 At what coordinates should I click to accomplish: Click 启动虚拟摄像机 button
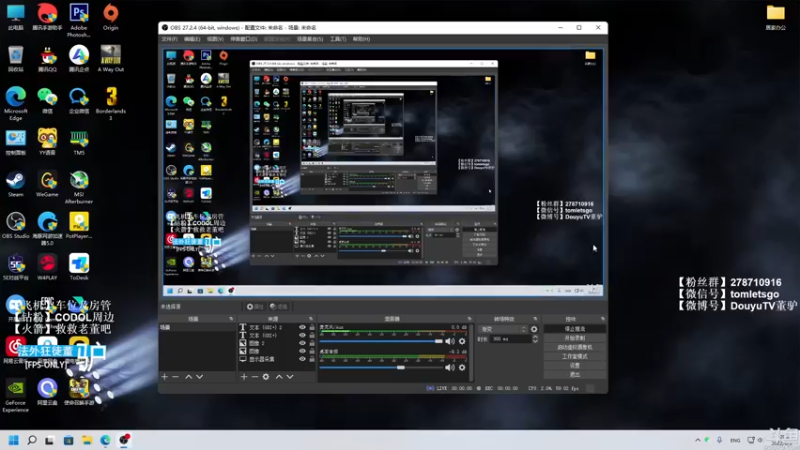click(x=574, y=347)
